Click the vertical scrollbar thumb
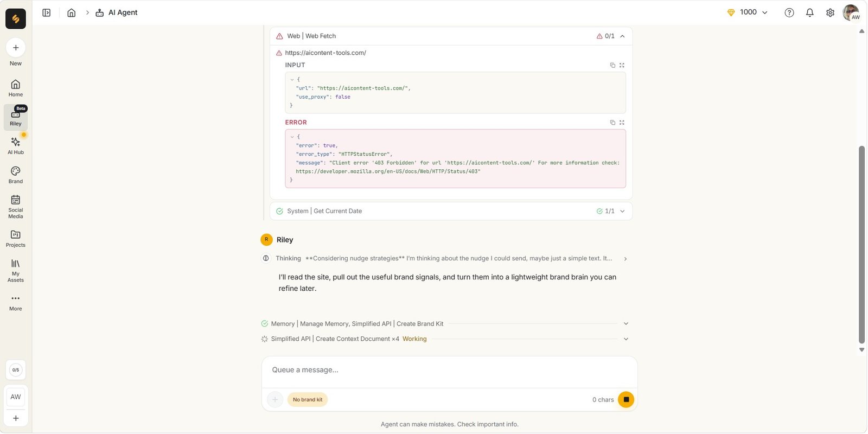 tap(861, 244)
